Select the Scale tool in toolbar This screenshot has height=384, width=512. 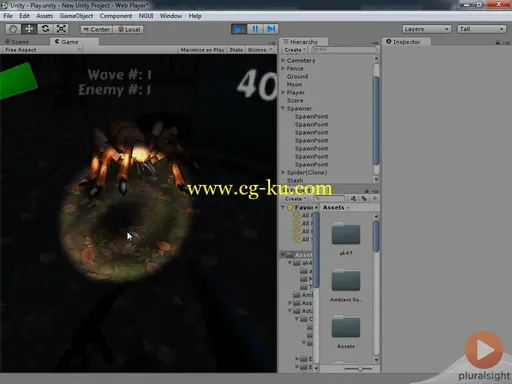[x=61, y=29]
